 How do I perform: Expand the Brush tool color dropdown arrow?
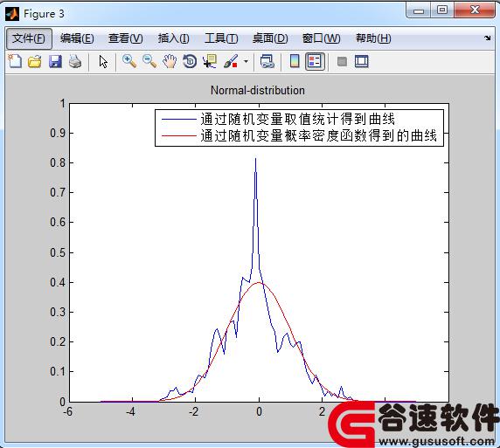coord(246,61)
